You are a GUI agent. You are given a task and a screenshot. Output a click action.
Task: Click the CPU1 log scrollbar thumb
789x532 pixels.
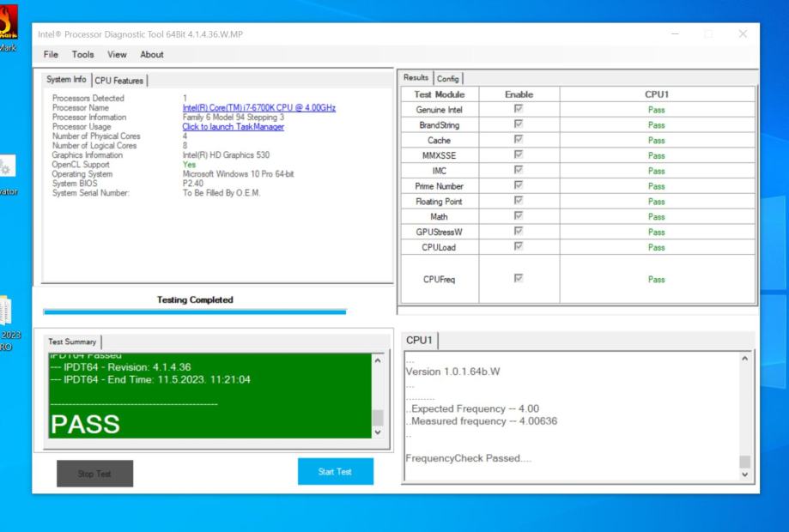click(x=744, y=462)
